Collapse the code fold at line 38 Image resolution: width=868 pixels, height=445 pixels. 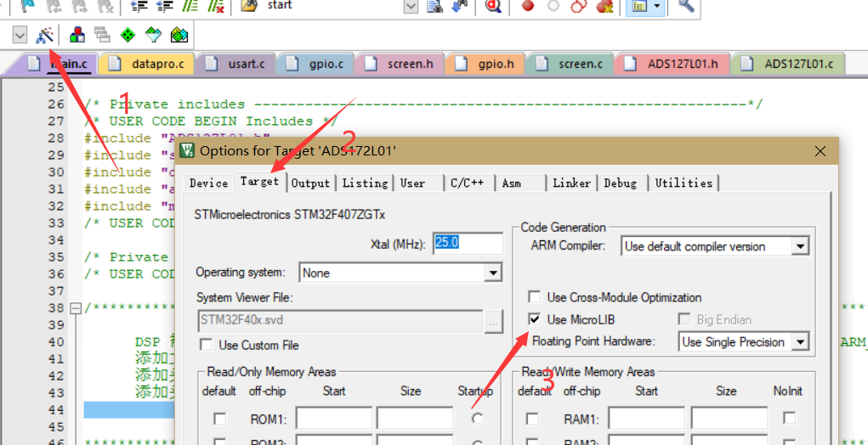pyautogui.click(x=76, y=308)
